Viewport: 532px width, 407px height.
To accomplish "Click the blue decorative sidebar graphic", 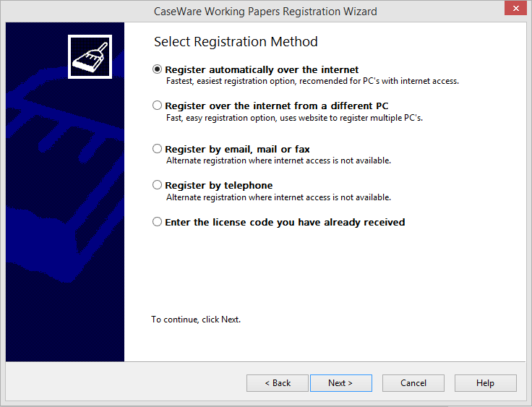I will point(65,192).
